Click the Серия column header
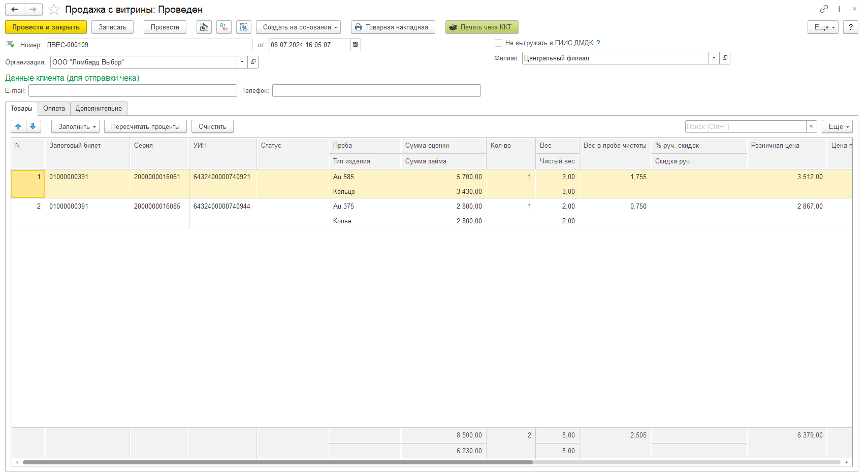The image size is (868, 473). 159,153
